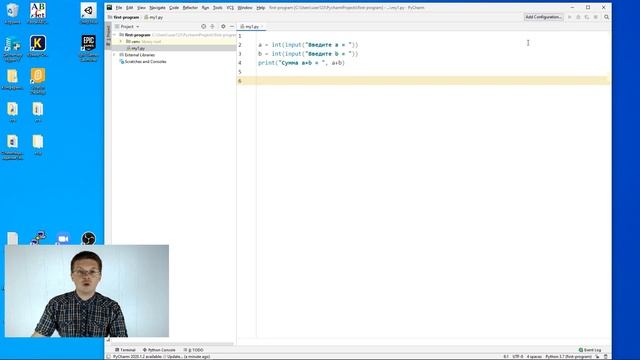This screenshot has height=360, width=640.
Task: Expand the venv folder
Action: (x=121, y=42)
